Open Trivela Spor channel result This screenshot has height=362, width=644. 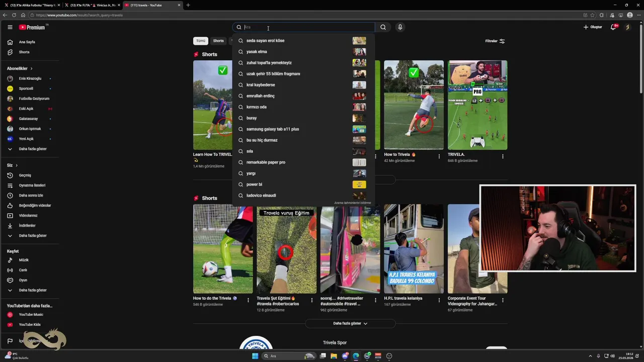click(335, 343)
